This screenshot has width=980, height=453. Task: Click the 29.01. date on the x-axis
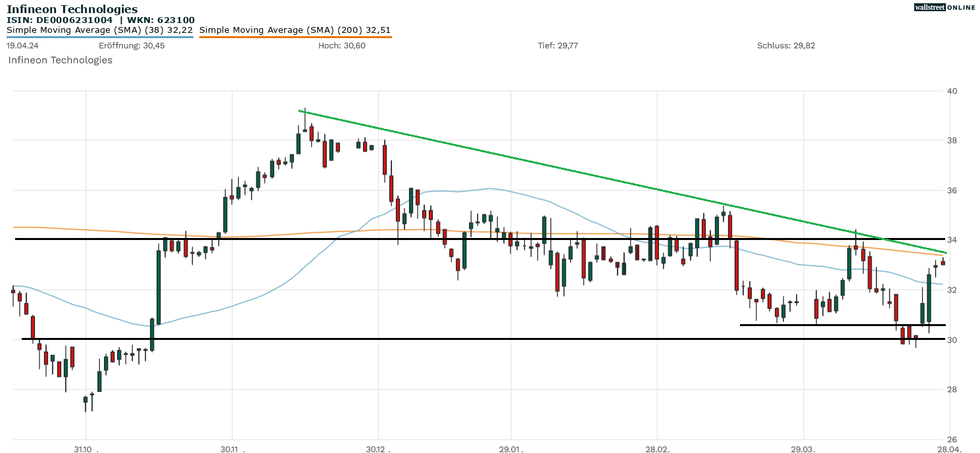pyautogui.click(x=511, y=449)
